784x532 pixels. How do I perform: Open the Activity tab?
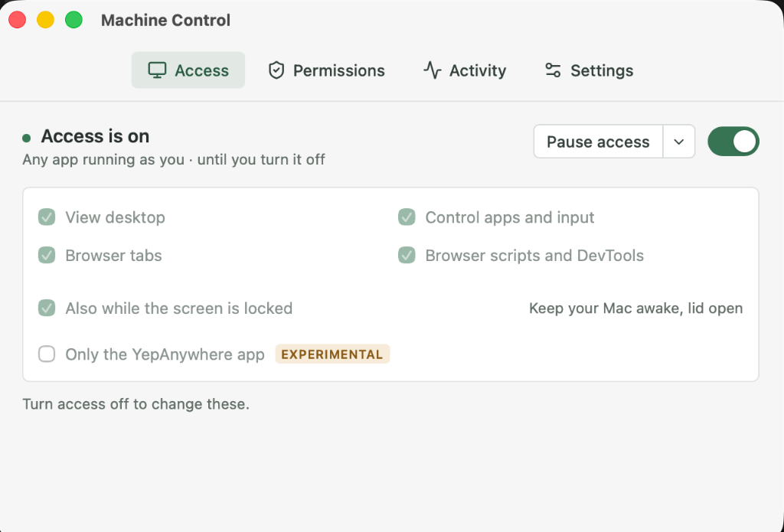[465, 70]
